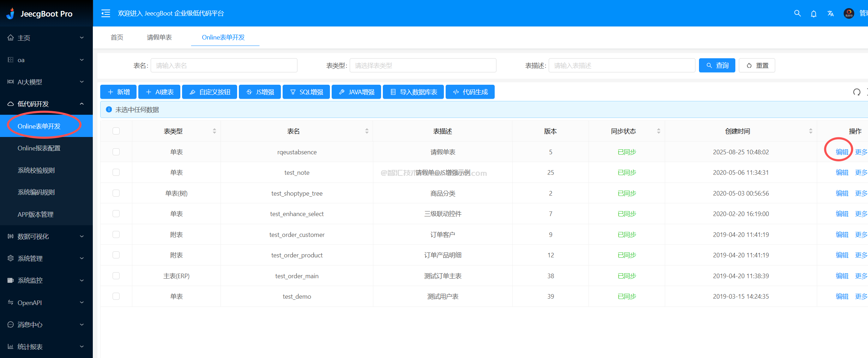Open the notification bell

(x=814, y=14)
